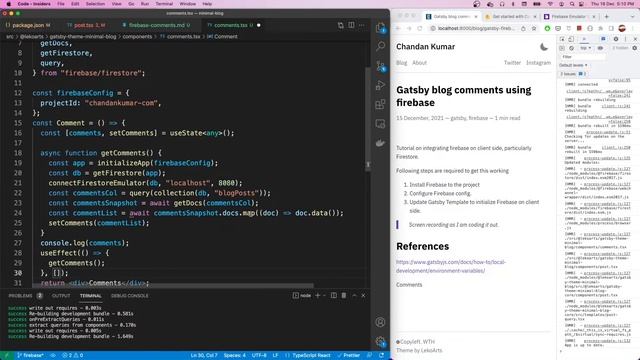Click the LekoArts theme link in footer
Viewport: 640px width, 360px height.
coord(431,350)
